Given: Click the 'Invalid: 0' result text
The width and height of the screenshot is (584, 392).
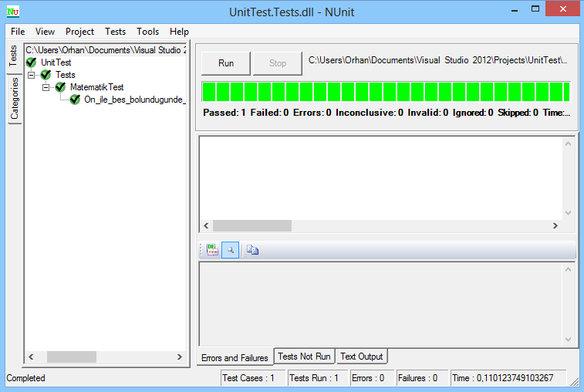Looking at the screenshot, I should coord(427,113).
